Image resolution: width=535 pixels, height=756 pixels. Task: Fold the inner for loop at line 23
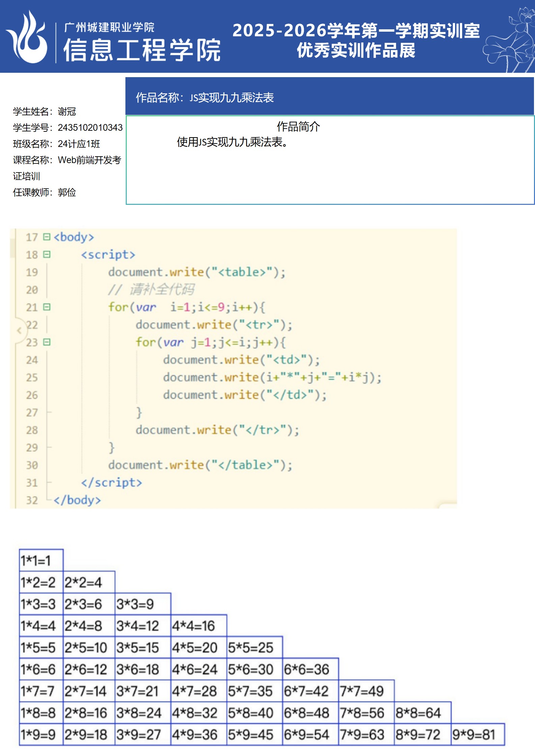[47, 342]
